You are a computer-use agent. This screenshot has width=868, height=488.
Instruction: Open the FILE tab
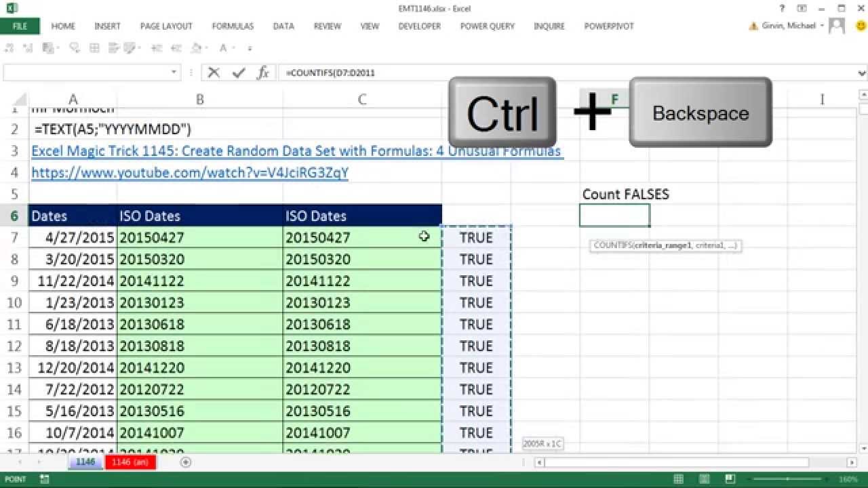click(x=20, y=26)
